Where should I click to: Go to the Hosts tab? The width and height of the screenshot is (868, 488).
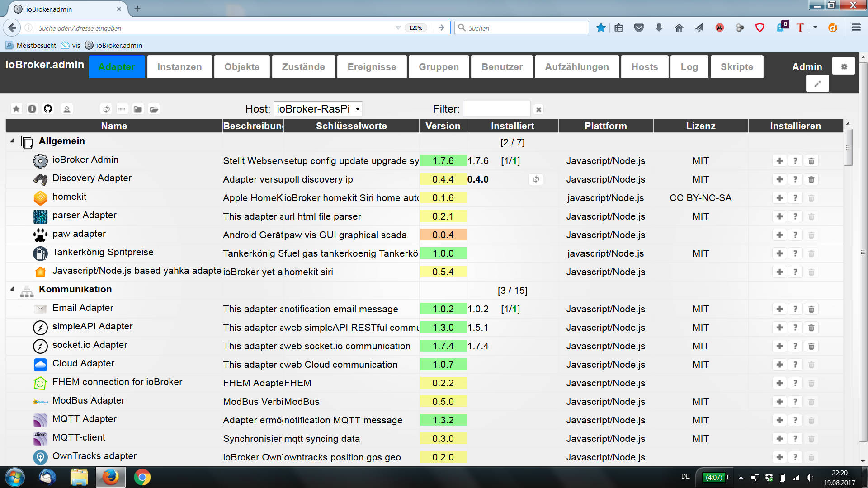(x=645, y=67)
